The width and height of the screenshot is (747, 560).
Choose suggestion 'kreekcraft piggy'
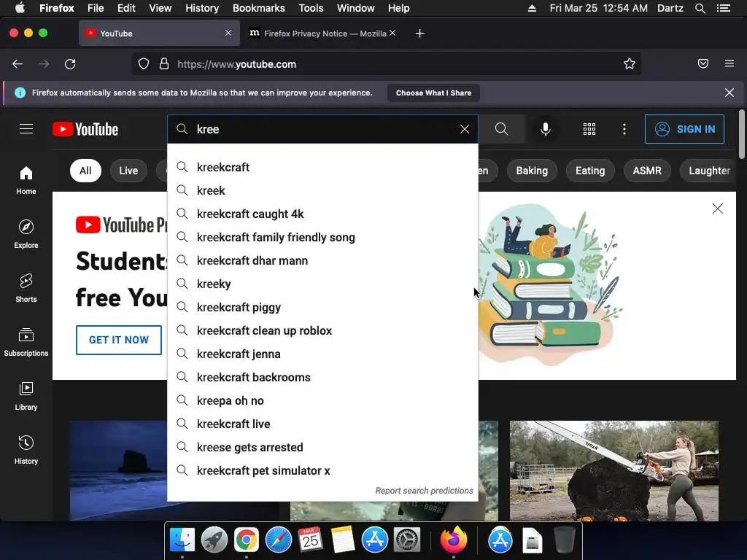pos(322,307)
